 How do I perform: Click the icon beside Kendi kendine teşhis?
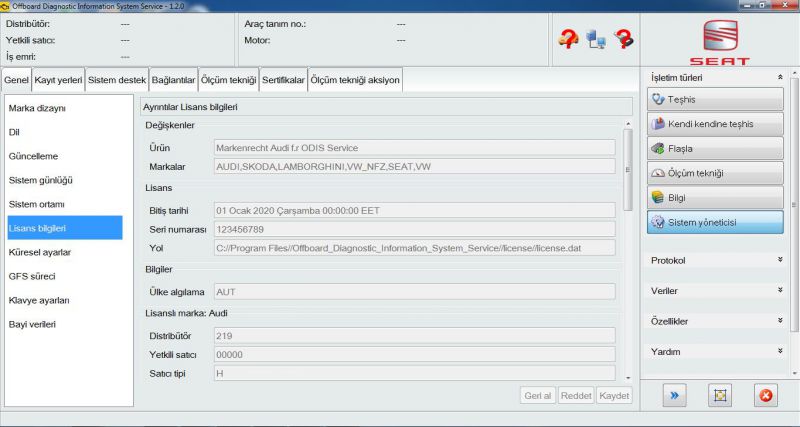tap(658, 124)
